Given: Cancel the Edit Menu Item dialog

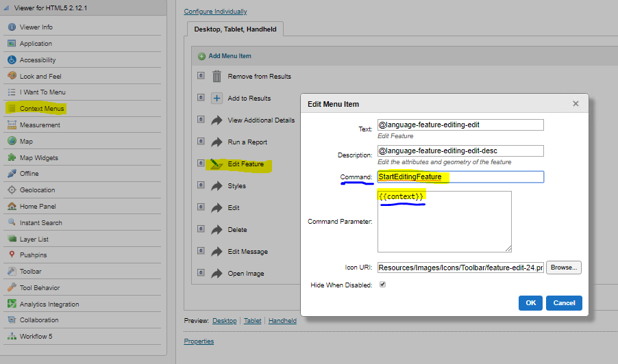Looking at the screenshot, I should click(564, 303).
